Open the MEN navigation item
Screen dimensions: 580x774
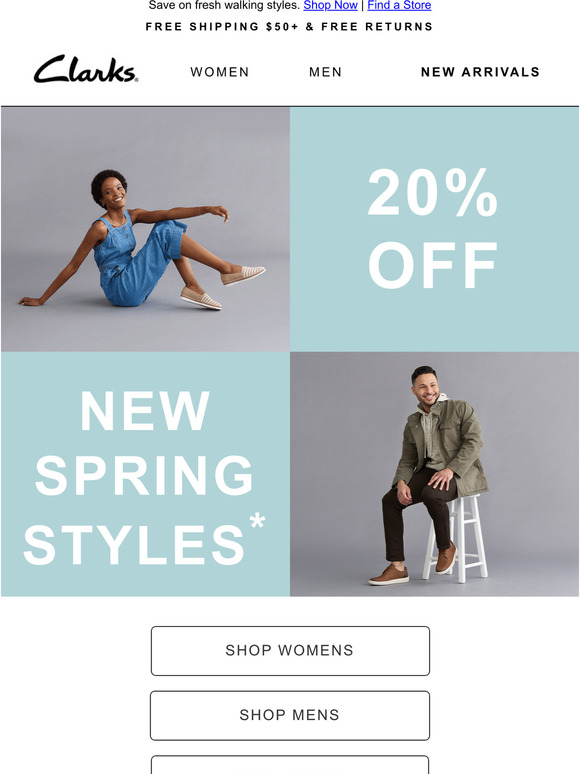coord(325,72)
